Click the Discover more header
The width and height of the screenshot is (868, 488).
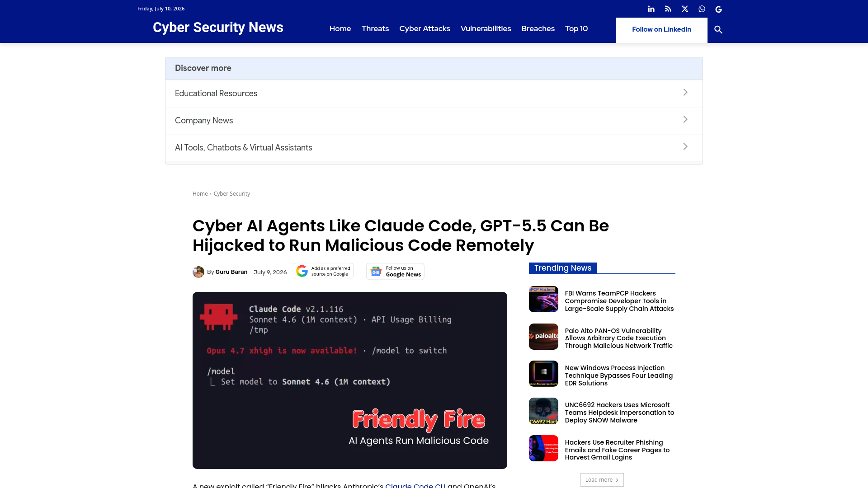tap(203, 68)
